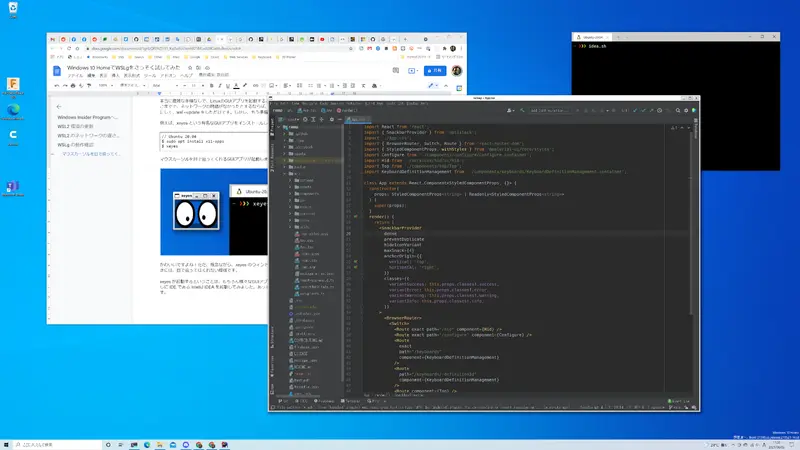
Task: Open the ヘルプ menu in Google Docs
Action: point(187,76)
